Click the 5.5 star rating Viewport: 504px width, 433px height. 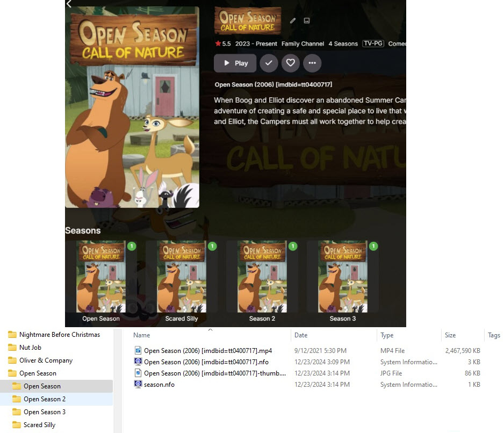click(x=223, y=44)
